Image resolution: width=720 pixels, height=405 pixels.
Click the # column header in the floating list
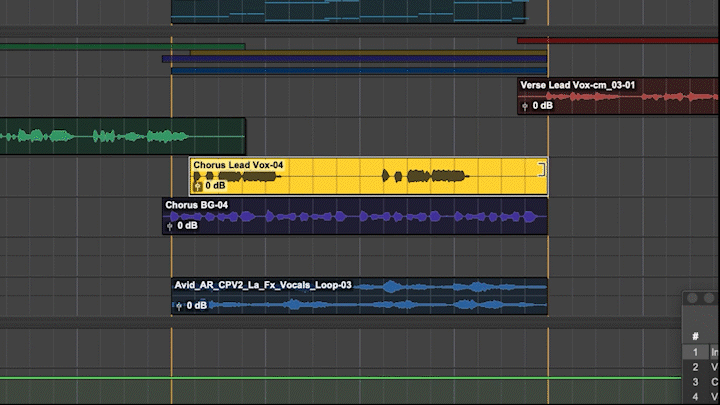point(695,336)
